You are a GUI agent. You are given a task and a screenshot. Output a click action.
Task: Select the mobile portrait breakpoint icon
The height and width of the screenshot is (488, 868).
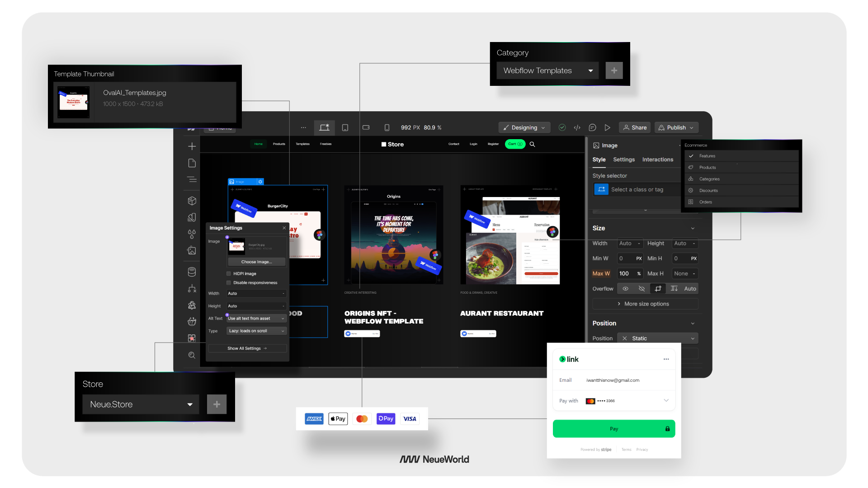tap(387, 127)
